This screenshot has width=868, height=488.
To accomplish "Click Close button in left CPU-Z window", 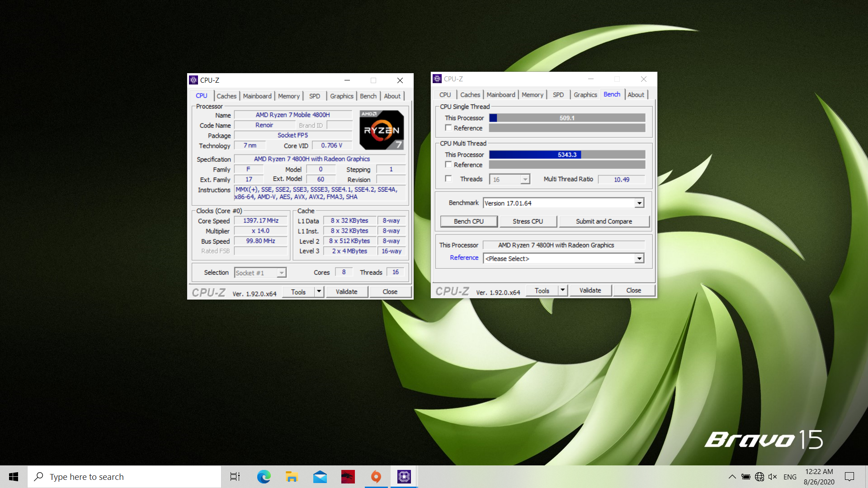I will (x=390, y=291).
